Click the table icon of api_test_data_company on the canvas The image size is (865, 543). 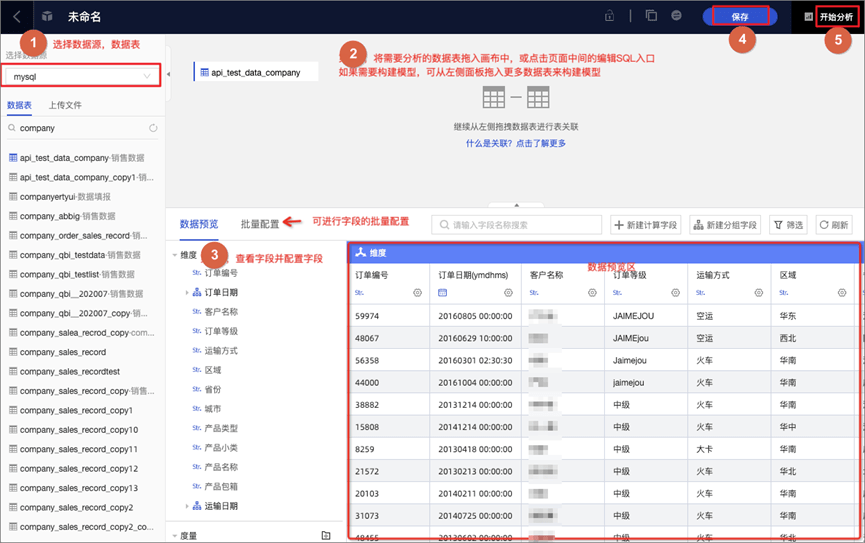click(205, 72)
